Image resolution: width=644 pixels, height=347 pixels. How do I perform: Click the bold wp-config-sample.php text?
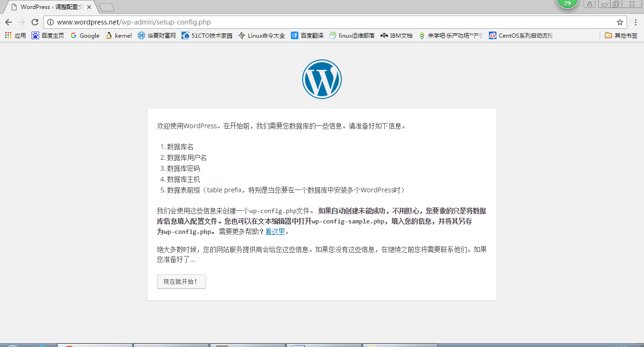pos(348,221)
